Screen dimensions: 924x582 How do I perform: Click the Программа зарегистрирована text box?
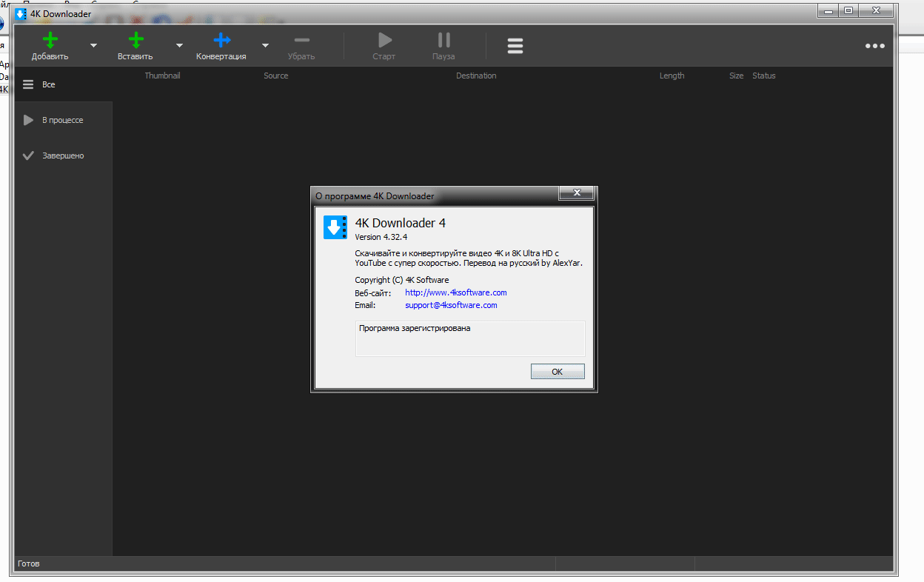(470, 338)
